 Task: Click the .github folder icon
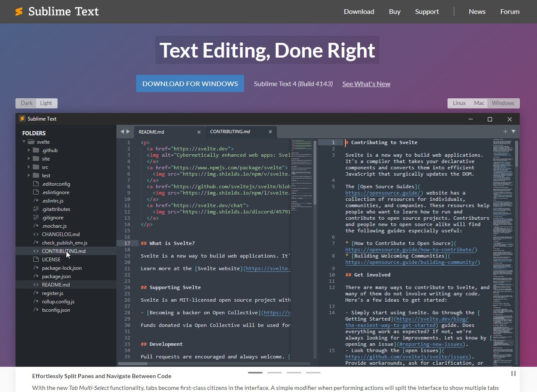36,150
